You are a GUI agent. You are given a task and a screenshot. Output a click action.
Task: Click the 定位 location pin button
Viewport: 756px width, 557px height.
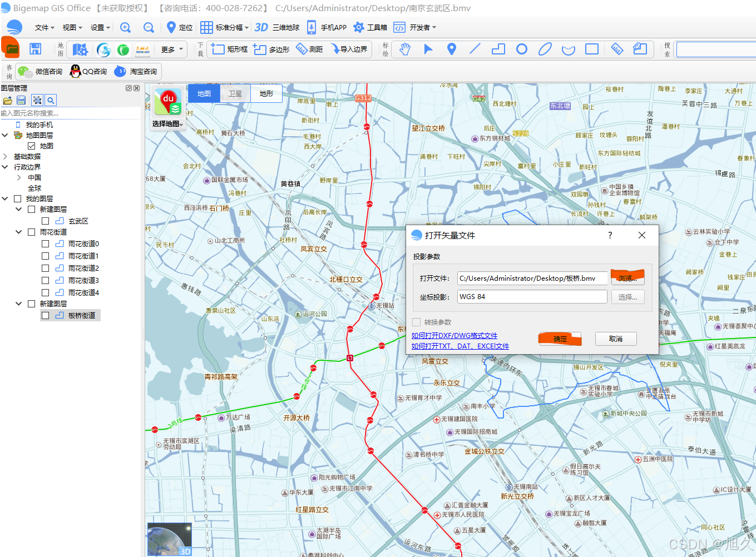tap(180, 27)
